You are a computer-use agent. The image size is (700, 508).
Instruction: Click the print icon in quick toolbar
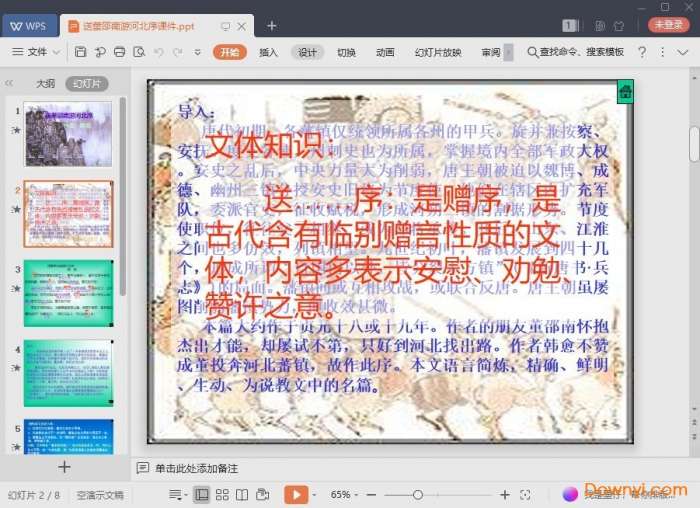(120, 52)
